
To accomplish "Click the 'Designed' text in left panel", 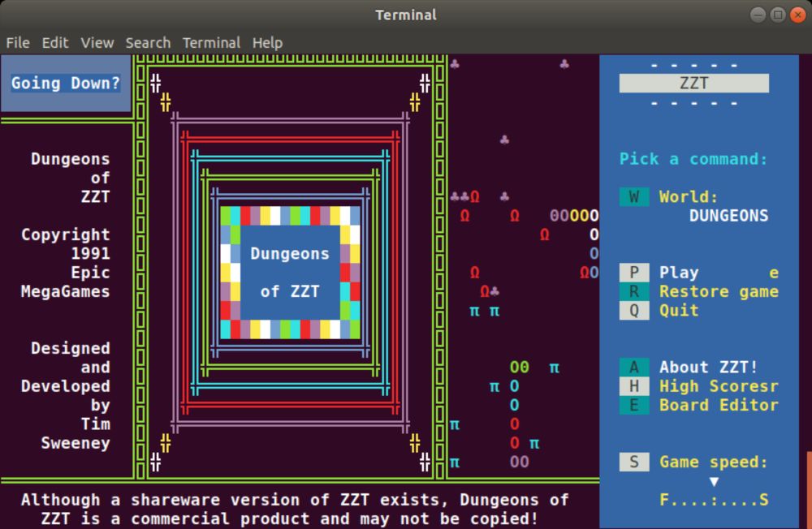I will (x=71, y=348).
